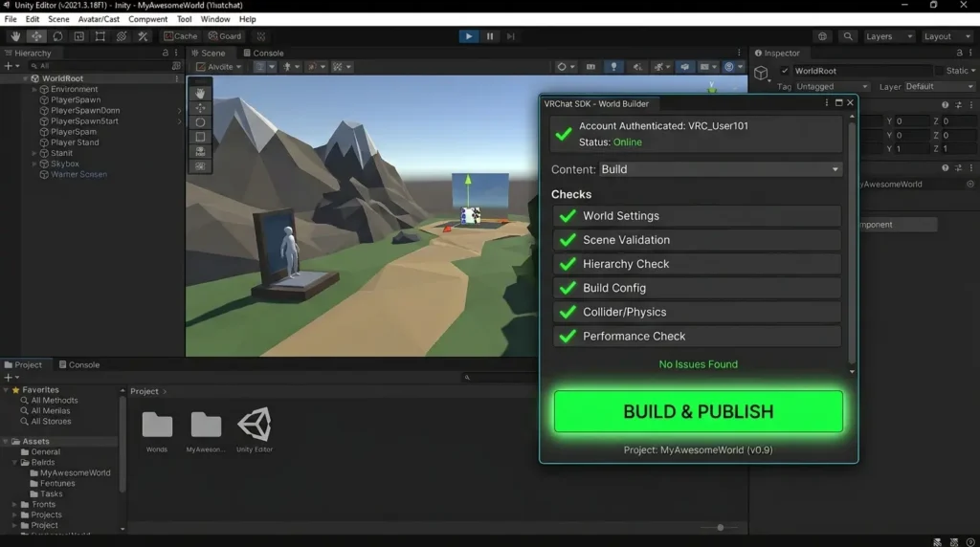Select the Rect tool in the scene overlay
Image resolution: width=980 pixels, height=547 pixels.
200,137
